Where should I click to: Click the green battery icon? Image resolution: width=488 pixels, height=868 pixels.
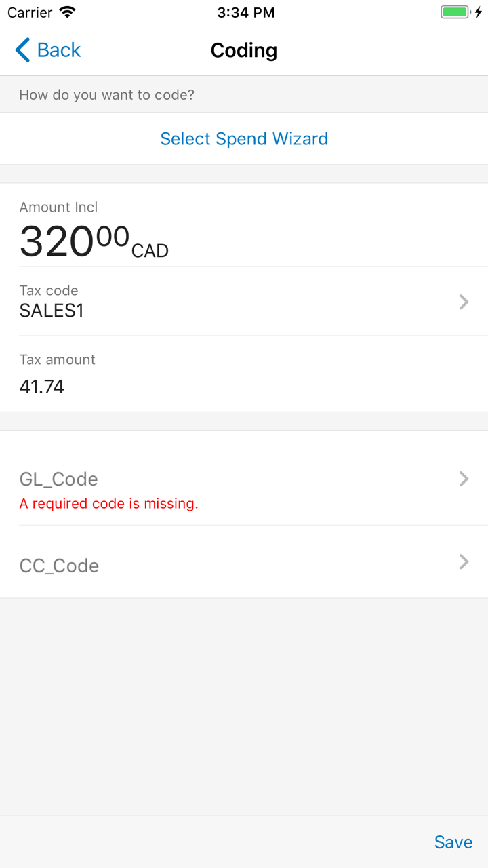[x=455, y=12]
